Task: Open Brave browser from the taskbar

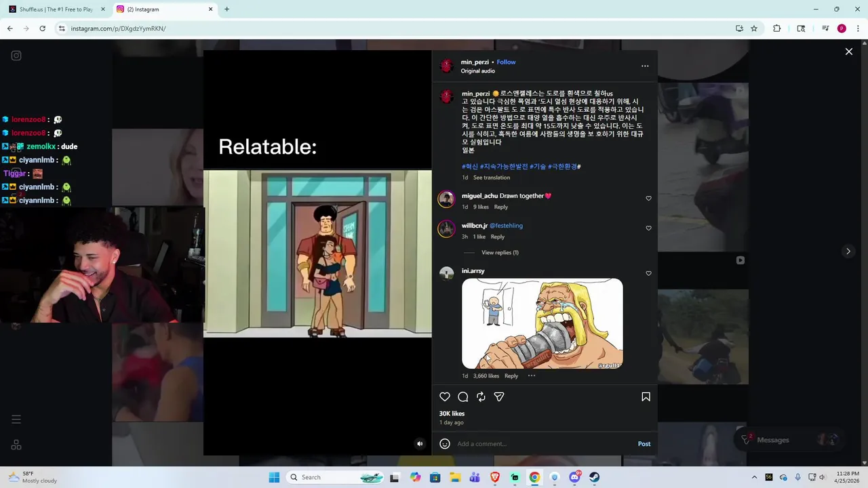Action: tap(495, 477)
